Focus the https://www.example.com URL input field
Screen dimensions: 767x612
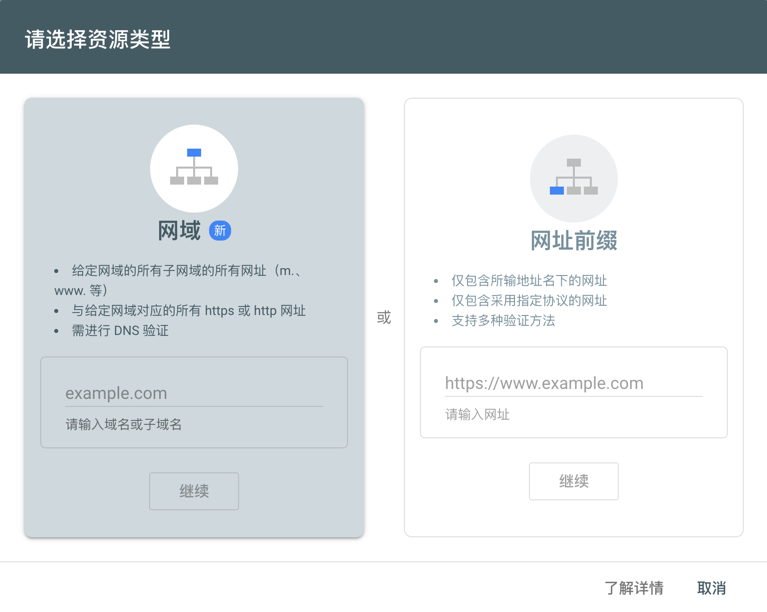coord(573,384)
